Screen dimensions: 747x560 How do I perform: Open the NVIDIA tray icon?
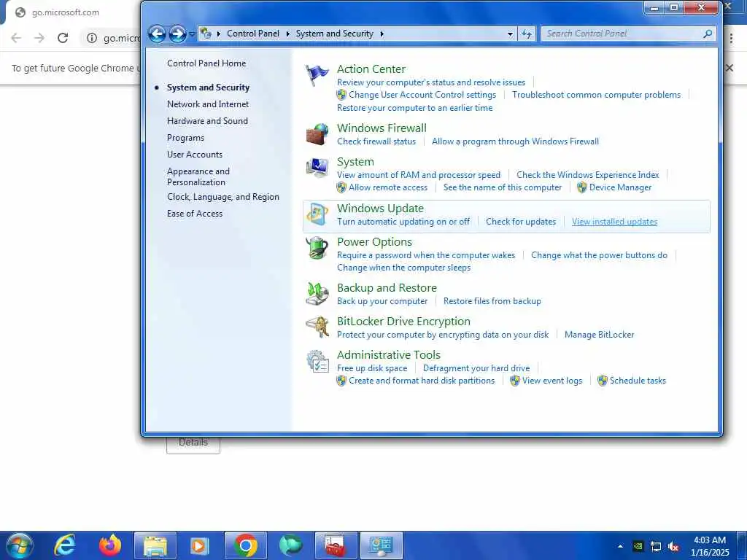(x=638, y=546)
